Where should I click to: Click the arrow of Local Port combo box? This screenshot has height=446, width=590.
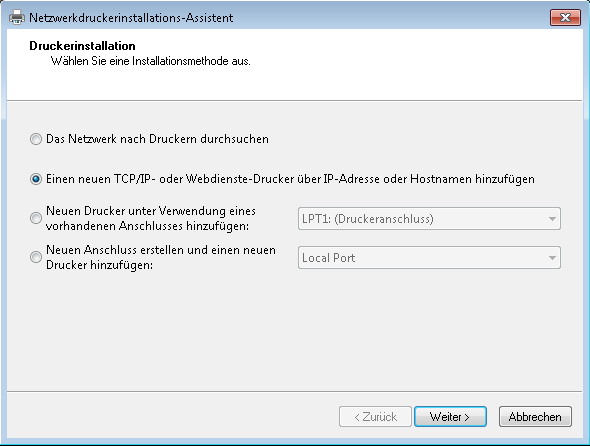tap(552, 258)
